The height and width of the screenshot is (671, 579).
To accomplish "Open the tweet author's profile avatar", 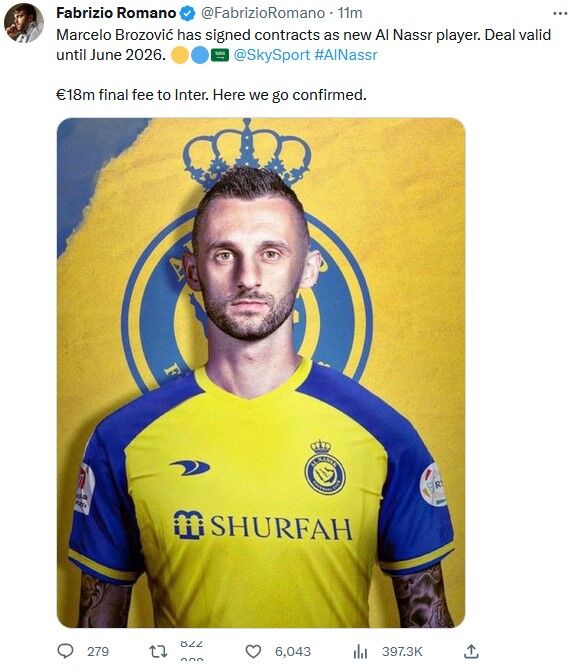I will click(24, 23).
